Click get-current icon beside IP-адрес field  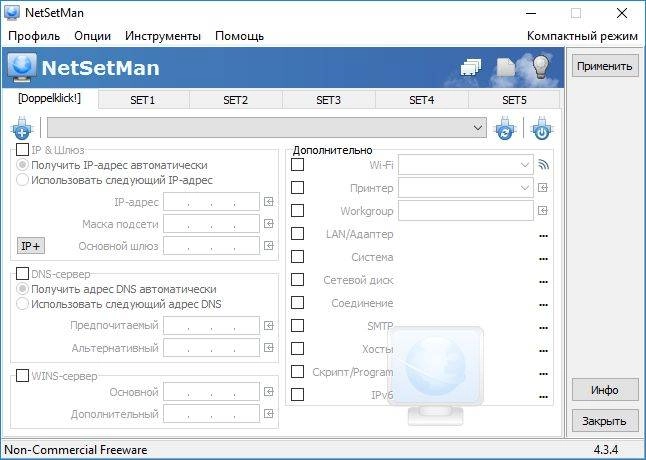tap(269, 202)
